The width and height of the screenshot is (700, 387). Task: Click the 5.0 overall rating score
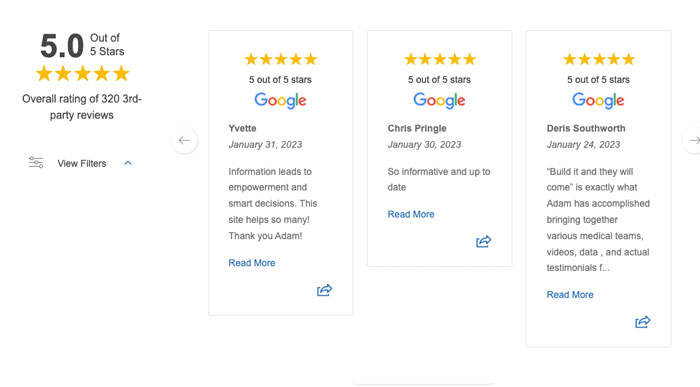(x=62, y=46)
